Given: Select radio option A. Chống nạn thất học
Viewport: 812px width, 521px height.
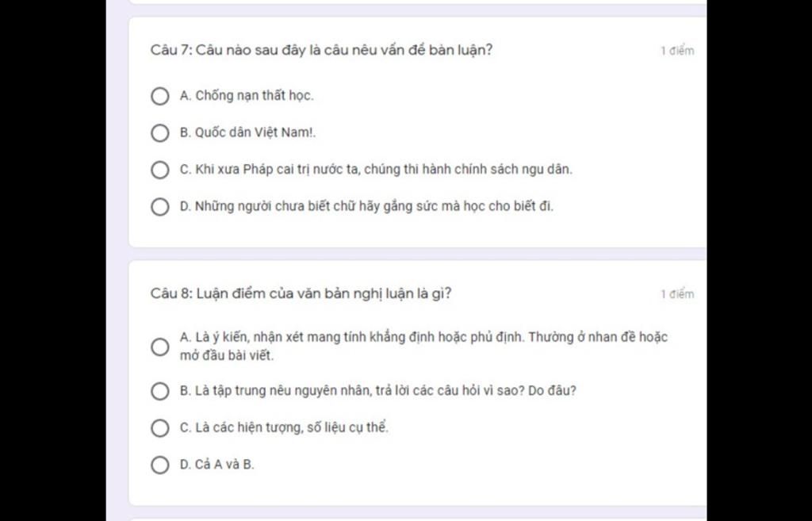Looking at the screenshot, I should pos(160,96).
